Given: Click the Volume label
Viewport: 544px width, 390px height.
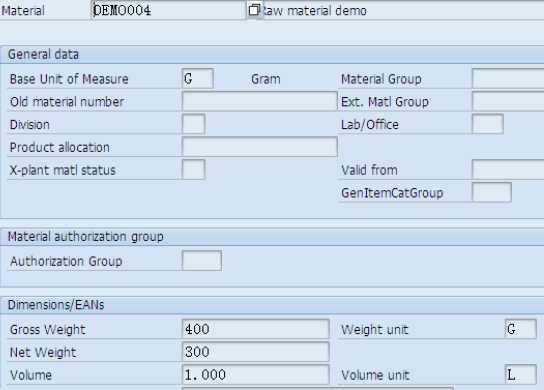Looking at the screenshot, I should (x=31, y=375).
